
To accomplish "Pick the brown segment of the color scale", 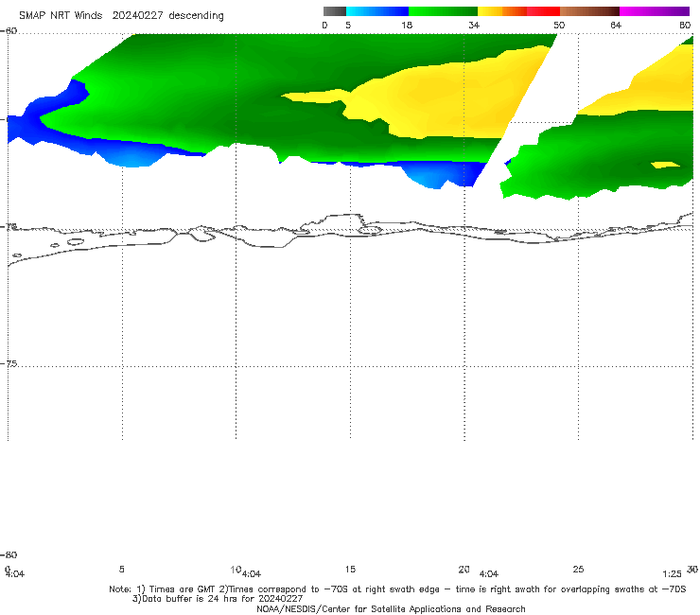I will pos(589,11).
